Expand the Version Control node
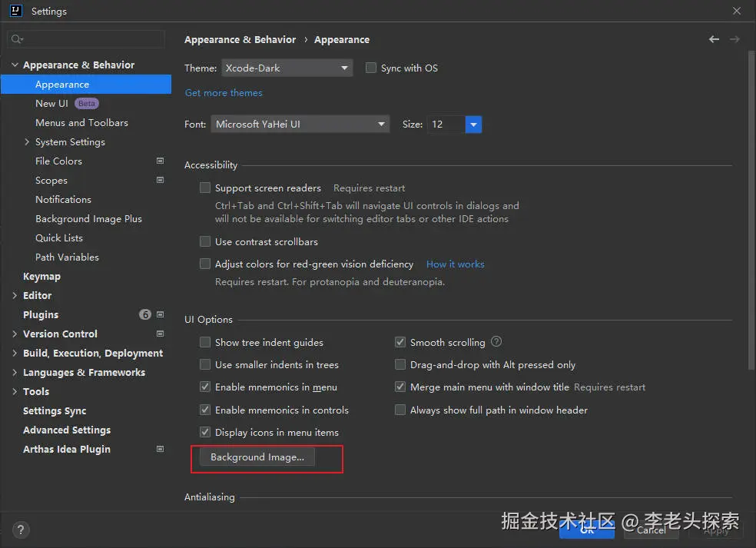The height and width of the screenshot is (548, 756). pos(15,334)
